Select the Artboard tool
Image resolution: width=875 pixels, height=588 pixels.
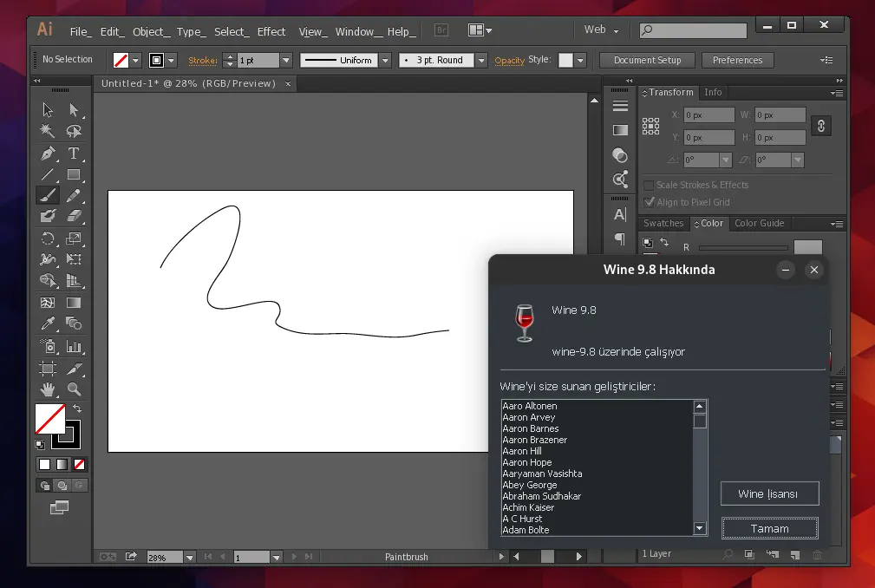[x=48, y=369]
